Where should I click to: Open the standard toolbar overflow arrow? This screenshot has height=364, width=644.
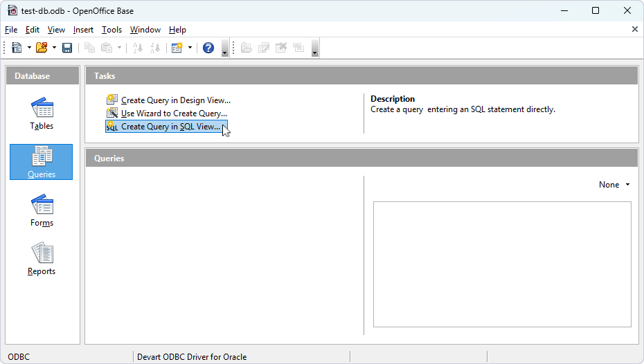tap(224, 48)
